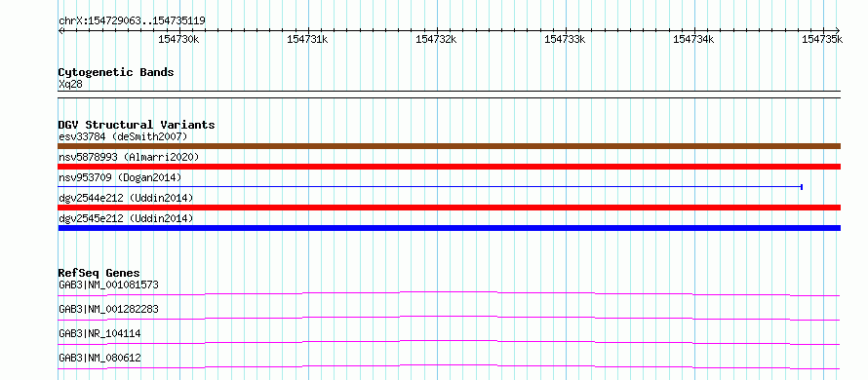Open transcript GAB3|NR_104114 label
Image resolution: width=868 pixels, height=380 pixels.
99,333
